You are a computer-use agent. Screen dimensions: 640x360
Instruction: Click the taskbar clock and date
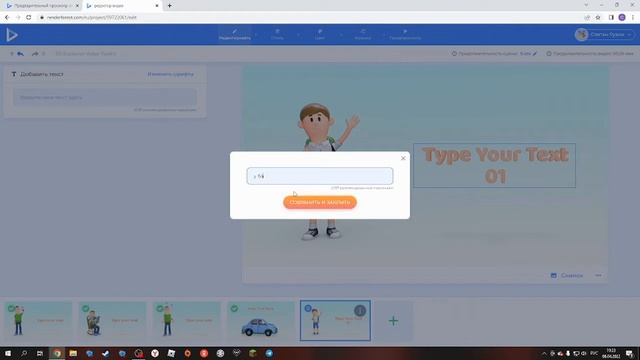click(611, 353)
